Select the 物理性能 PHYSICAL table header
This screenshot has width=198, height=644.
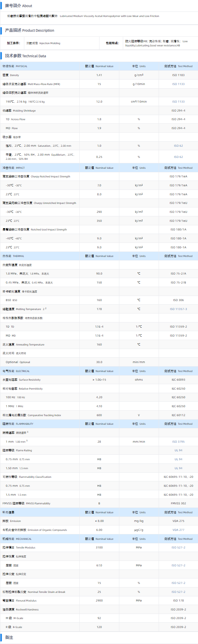click(x=15, y=66)
